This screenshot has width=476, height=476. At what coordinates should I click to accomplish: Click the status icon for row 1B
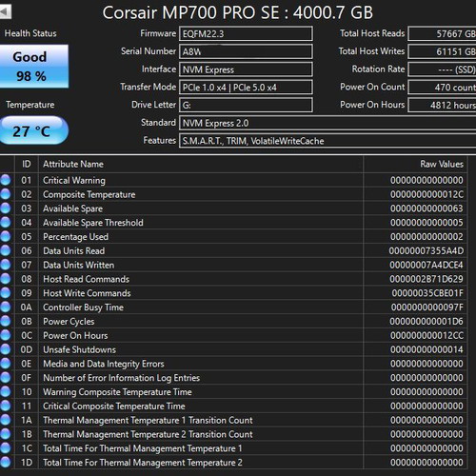[x=5, y=434]
